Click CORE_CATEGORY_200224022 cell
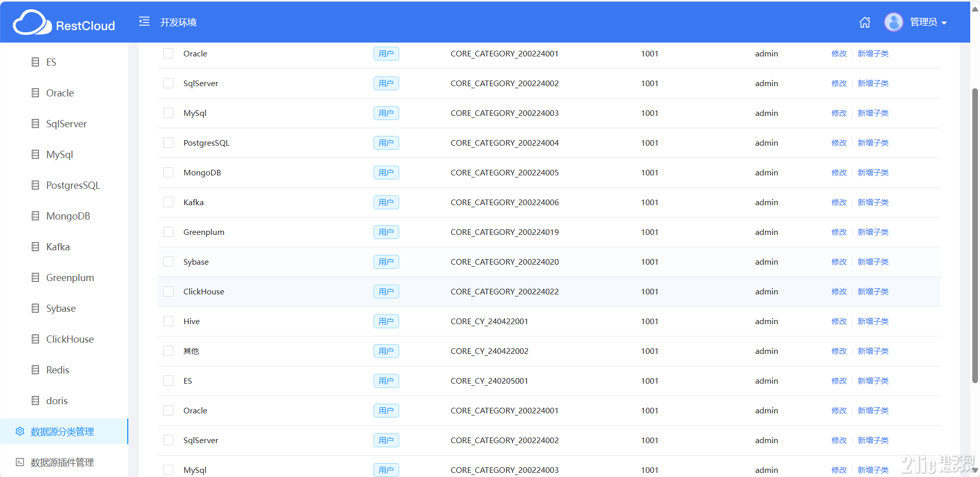This screenshot has width=980, height=477. click(505, 291)
